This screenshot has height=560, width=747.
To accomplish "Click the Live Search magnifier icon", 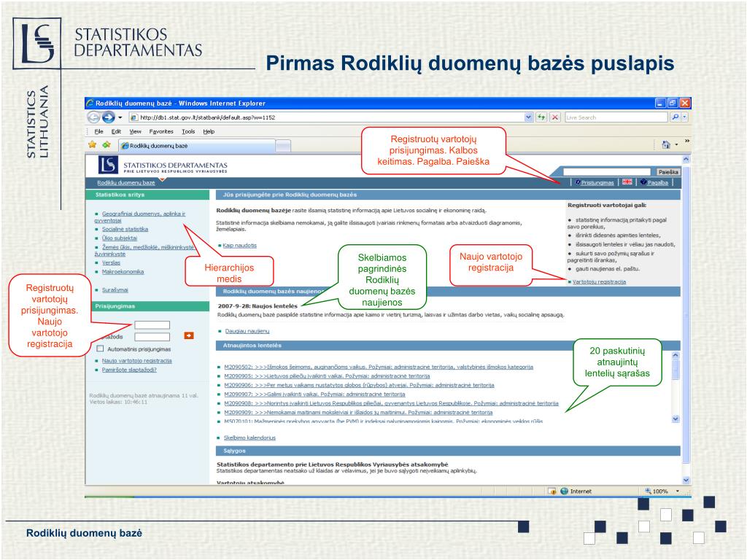I will tap(675, 117).
